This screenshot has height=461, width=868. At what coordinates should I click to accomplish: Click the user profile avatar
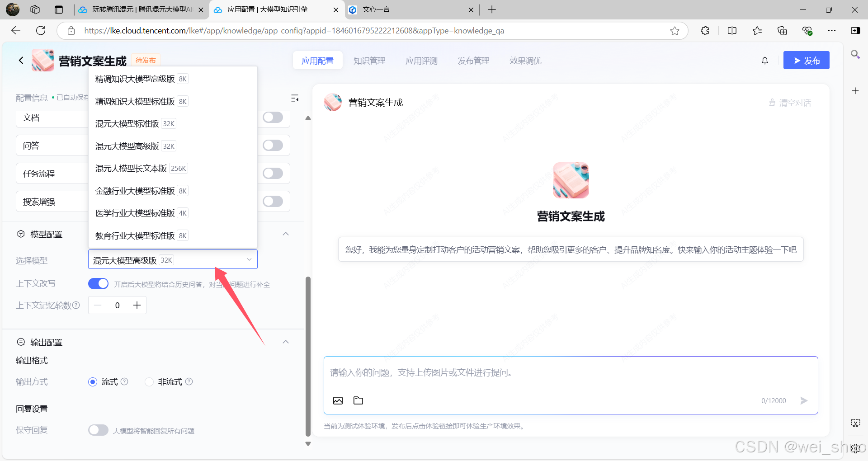click(13, 9)
